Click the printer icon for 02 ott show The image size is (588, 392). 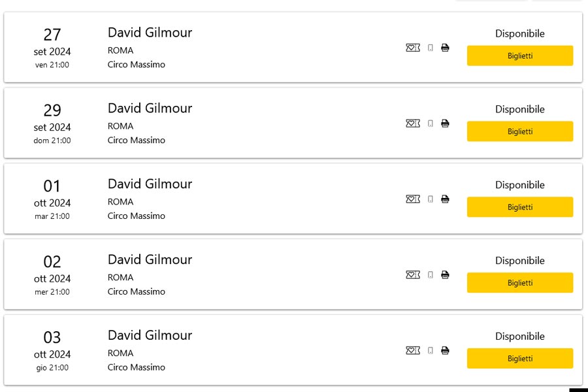pos(445,275)
